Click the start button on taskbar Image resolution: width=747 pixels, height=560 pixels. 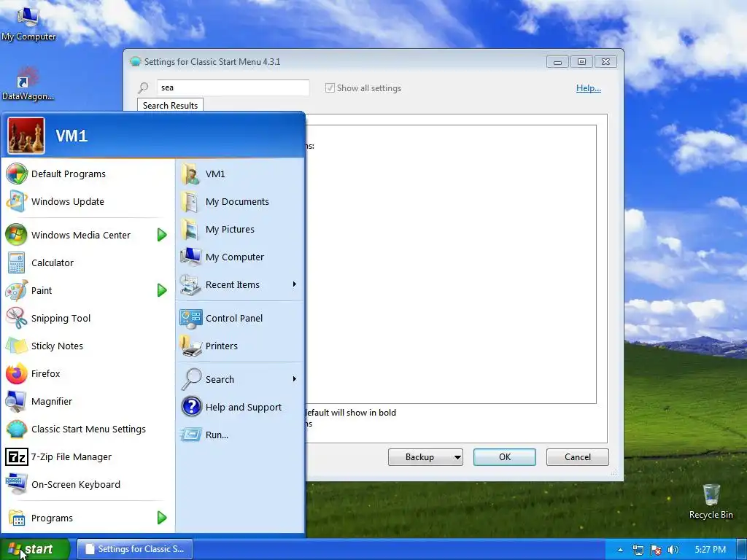35,549
